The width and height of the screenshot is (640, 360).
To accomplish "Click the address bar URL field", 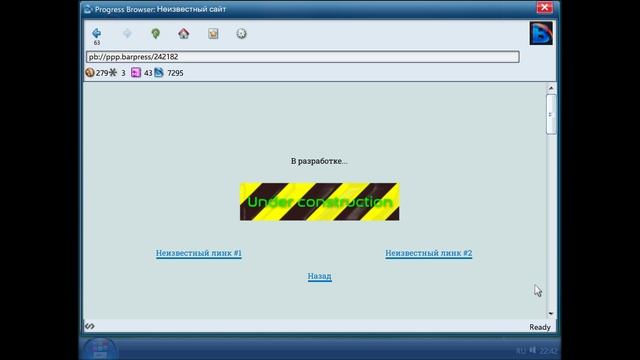I will click(x=302, y=57).
